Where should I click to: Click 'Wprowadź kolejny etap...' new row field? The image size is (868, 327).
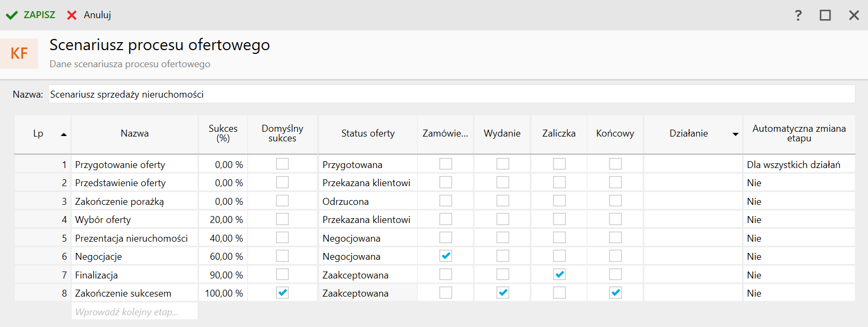pyautogui.click(x=135, y=312)
